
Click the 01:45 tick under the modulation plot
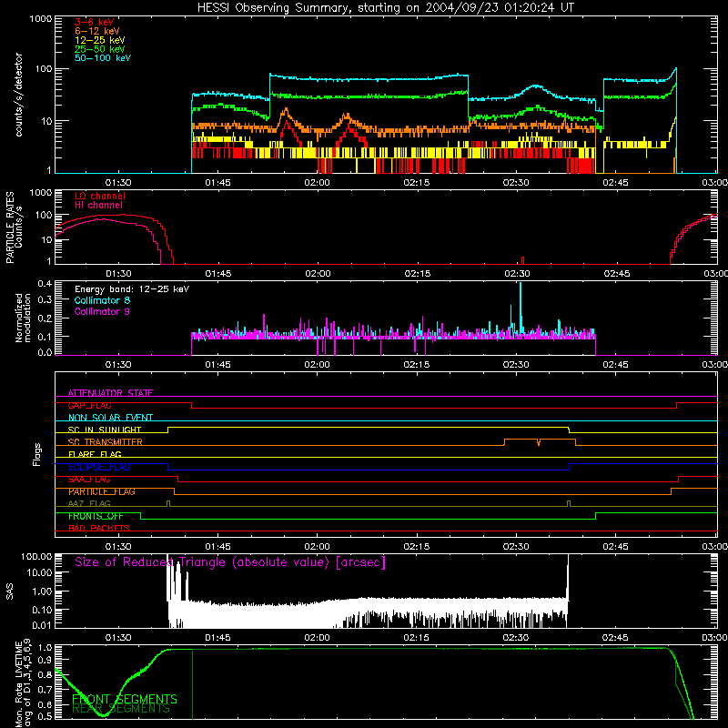217,365
